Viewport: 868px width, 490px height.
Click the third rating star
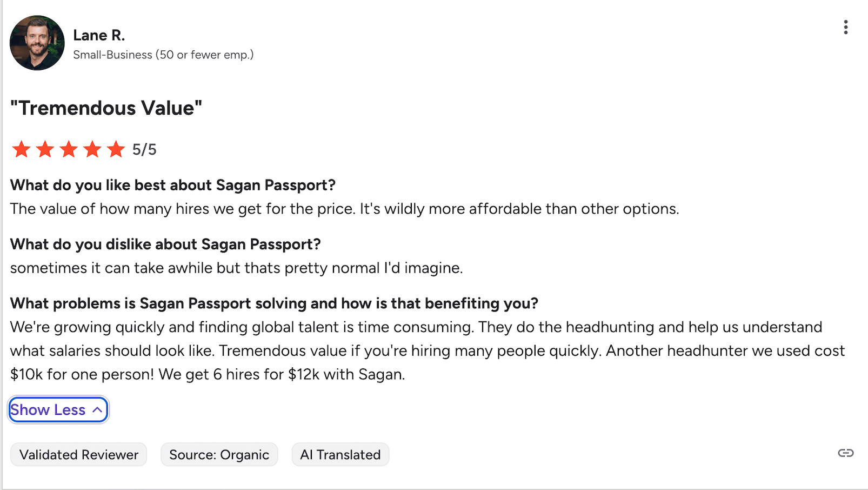coord(69,149)
